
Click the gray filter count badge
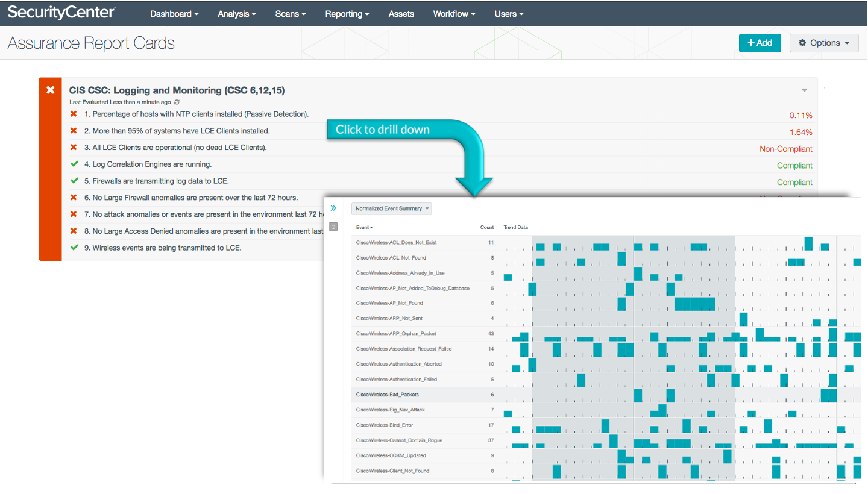333,227
